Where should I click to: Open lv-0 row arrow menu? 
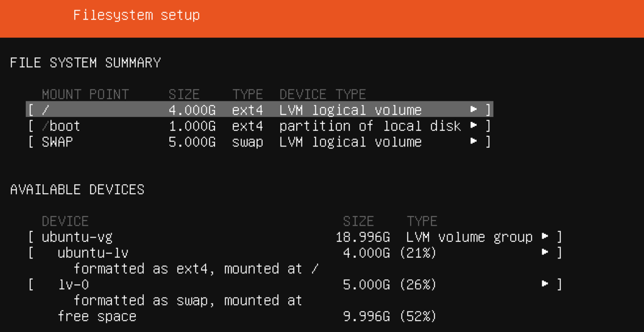pos(545,284)
